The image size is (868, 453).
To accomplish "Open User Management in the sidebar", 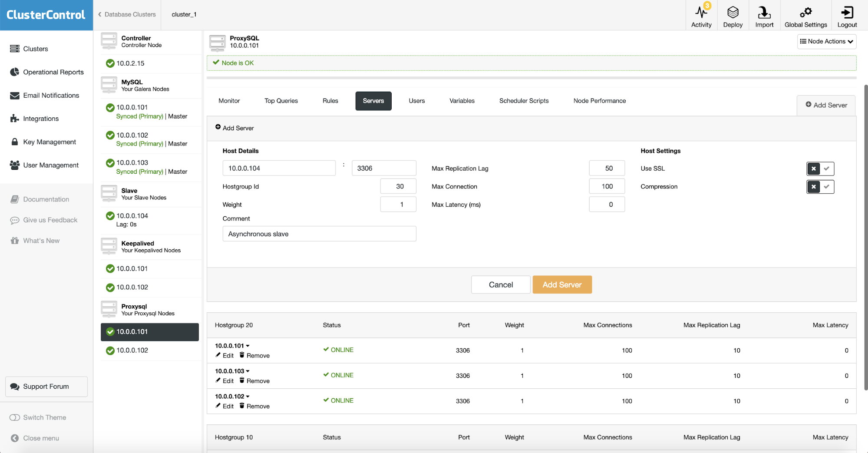I will [x=44, y=165].
